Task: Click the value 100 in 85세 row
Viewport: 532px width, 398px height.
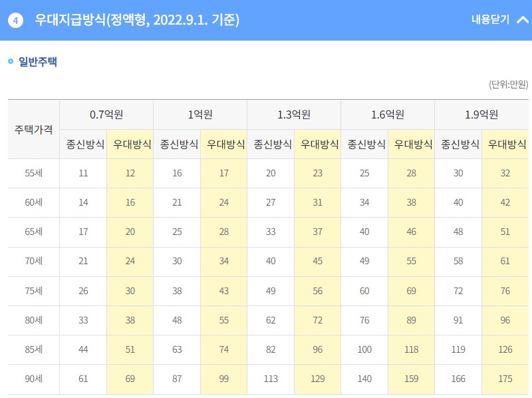Action: tap(364, 349)
